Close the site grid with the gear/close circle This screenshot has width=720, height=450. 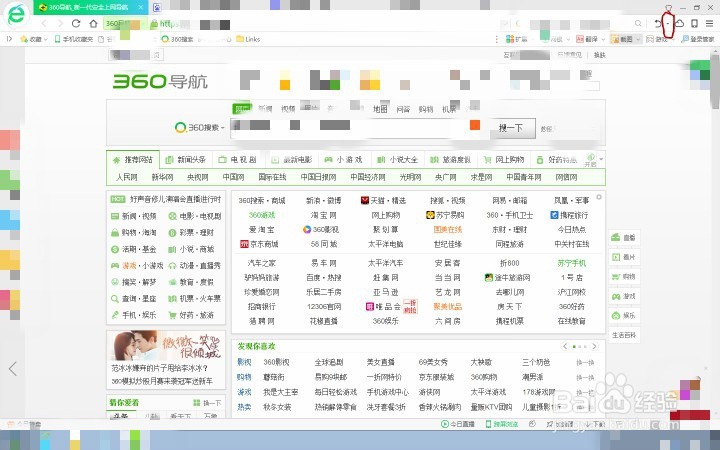[599, 197]
